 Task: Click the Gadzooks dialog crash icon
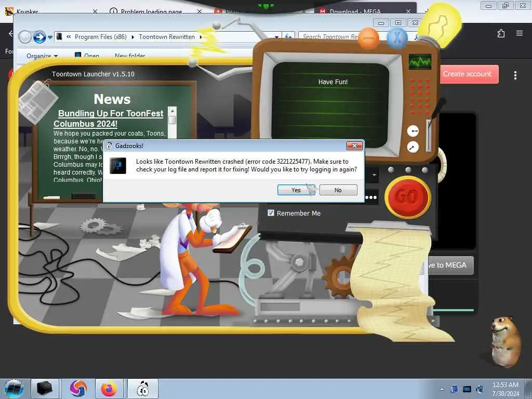118,166
